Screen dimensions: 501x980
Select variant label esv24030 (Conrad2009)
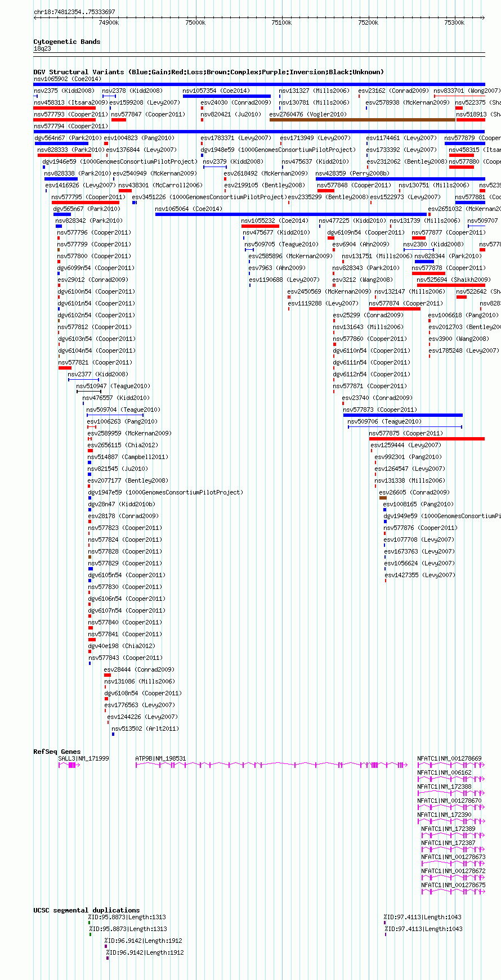pyautogui.click(x=236, y=102)
